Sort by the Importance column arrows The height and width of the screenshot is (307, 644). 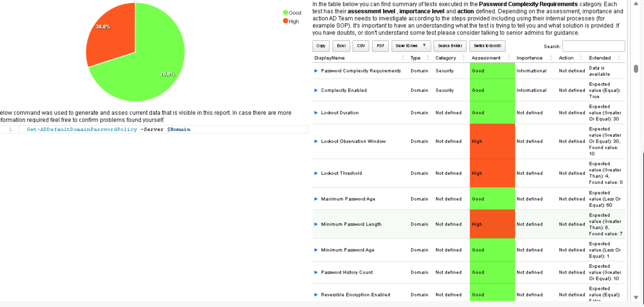[x=551, y=58]
